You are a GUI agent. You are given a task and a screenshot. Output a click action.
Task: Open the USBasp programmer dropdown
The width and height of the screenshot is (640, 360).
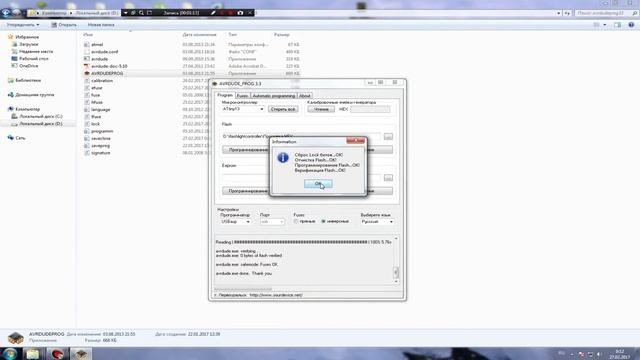[236, 222]
